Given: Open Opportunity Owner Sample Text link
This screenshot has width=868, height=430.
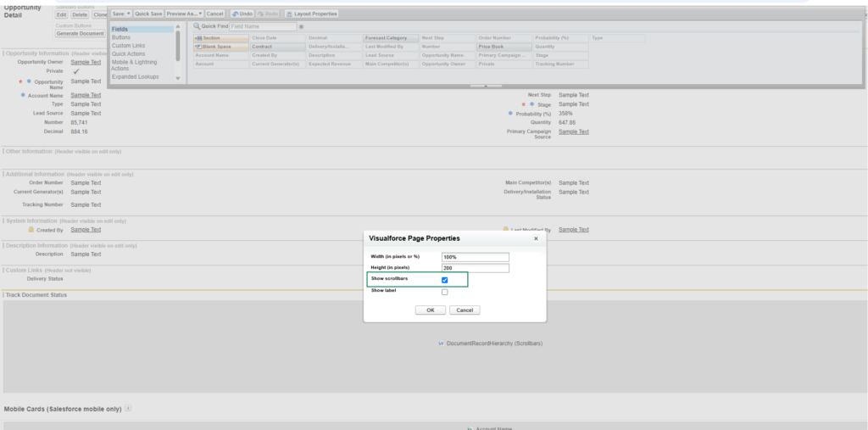Looking at the screenshot, I should coord(86,62).
